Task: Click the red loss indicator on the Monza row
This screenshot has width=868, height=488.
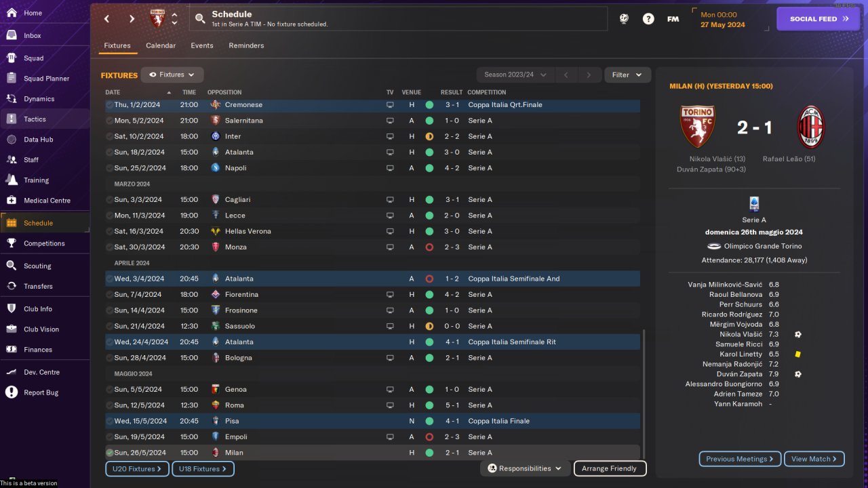Action: point(429,247)
